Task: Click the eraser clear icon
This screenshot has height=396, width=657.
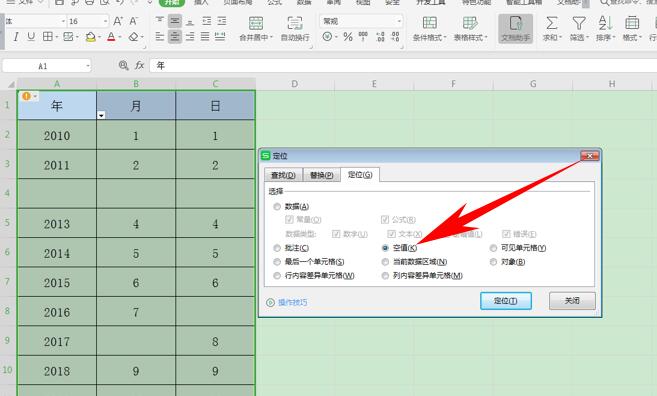Action: [x=134, y=37]
